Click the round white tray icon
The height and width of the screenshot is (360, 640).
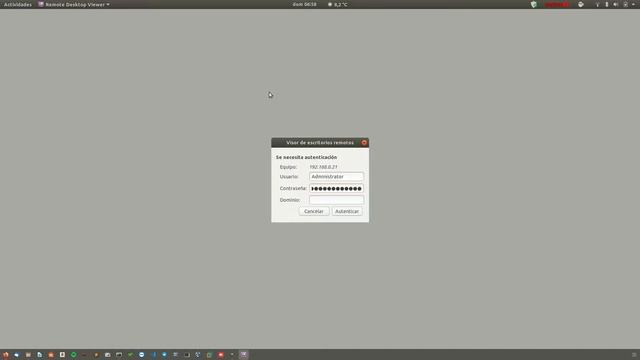[x=581, y=4]
